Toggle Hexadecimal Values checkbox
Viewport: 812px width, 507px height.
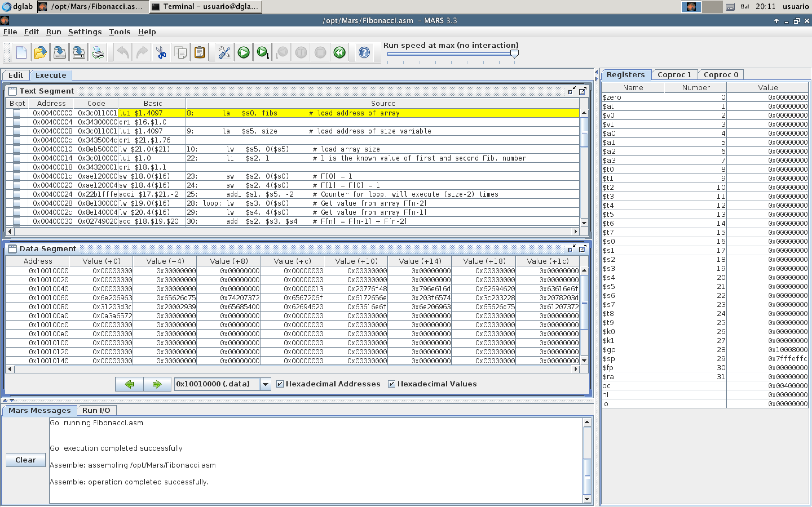click(x=391, y=384)
